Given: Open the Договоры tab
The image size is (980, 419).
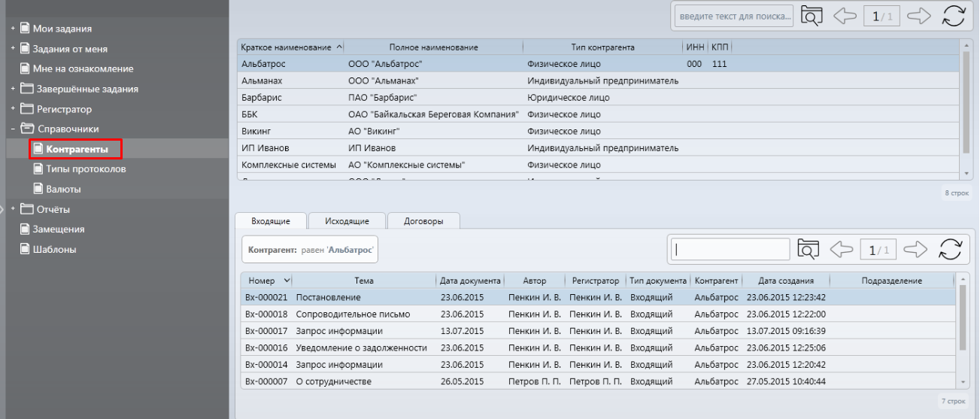Looking at the screenshot, I should click(x=423, y=221).
